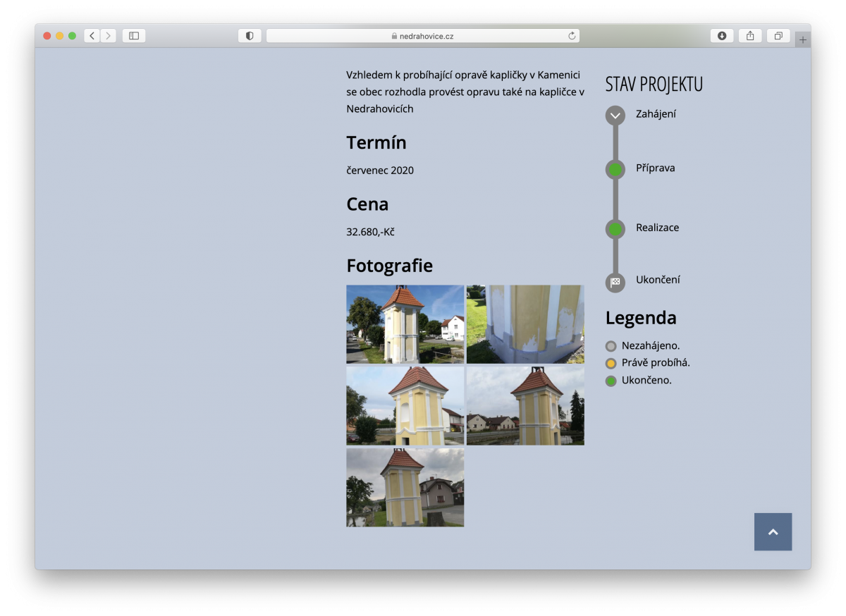Expand the back navigation arrow
This screenshot has height=616, width=846.
point(92,35)
